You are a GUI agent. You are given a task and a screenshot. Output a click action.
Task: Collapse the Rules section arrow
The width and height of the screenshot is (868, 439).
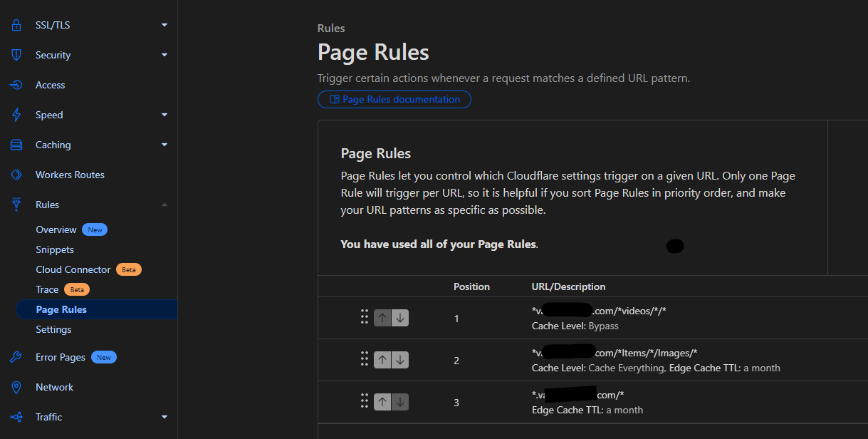click(164, 205)
